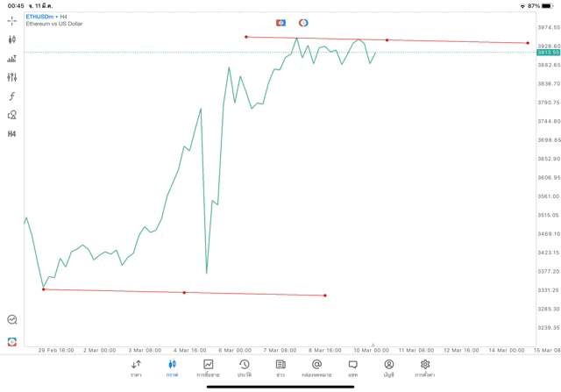Select the upper red trendline's middle anchor point
Image resolution: width=561 pixels, height=392 pixels.
387,39
